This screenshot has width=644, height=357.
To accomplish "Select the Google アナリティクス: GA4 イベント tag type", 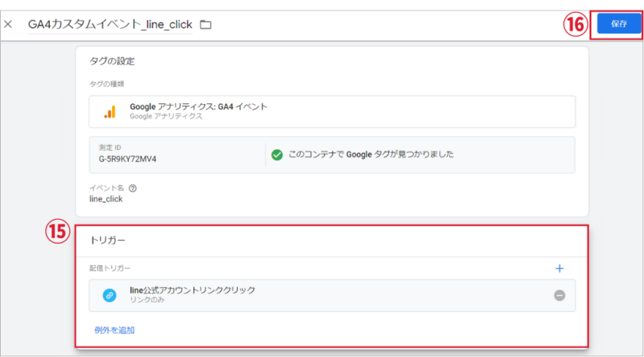I will click(199, 106).
